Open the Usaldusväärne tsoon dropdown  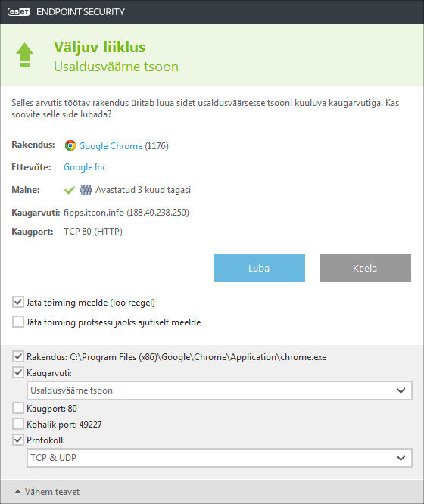click(x=220, y=390)
